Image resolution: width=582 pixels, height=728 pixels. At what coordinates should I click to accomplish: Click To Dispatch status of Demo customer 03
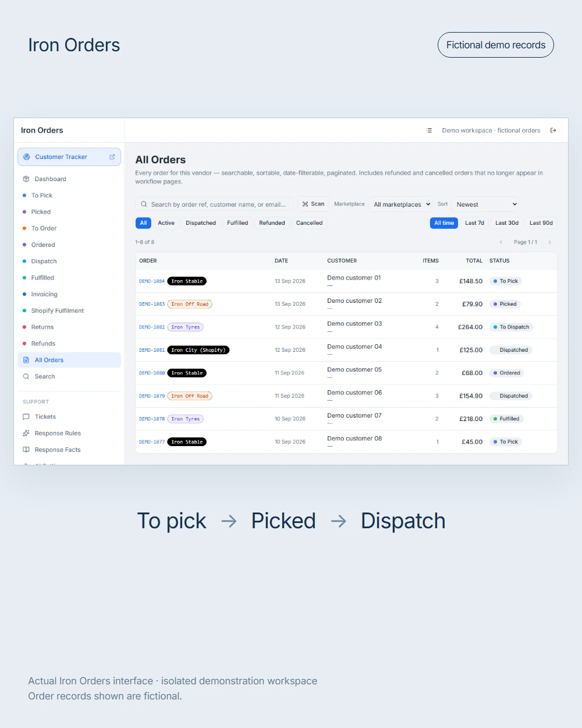coord(512,327)
